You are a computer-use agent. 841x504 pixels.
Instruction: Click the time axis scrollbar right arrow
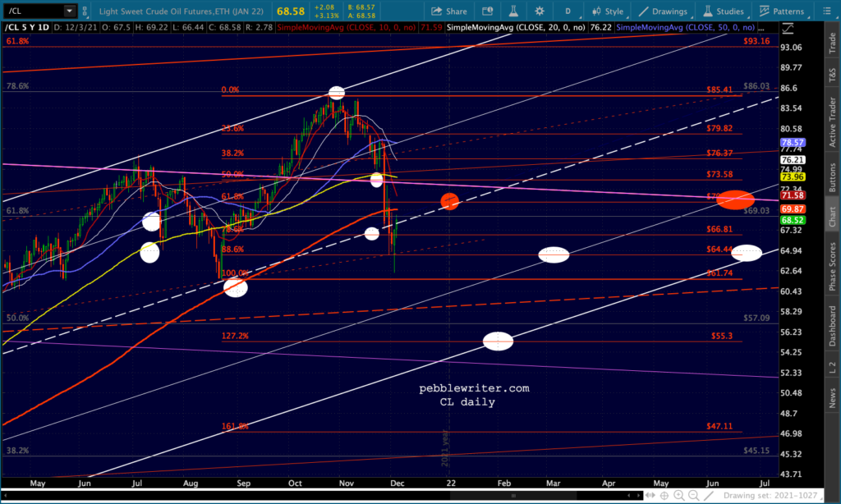637,496
